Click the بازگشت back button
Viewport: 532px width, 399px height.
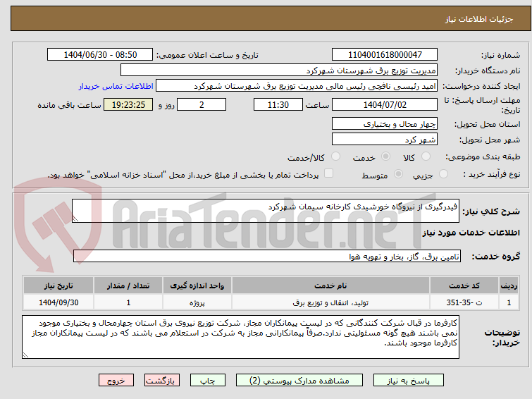162,381
